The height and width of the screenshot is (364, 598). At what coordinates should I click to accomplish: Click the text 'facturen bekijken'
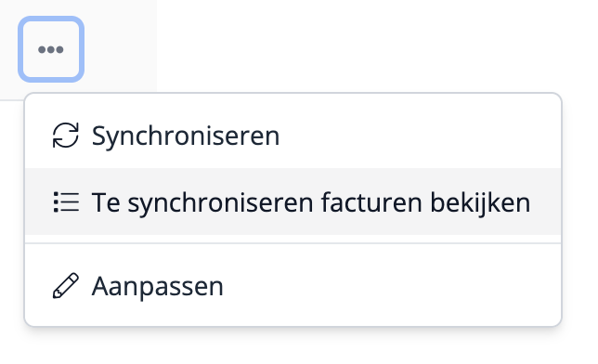[425, 202]
